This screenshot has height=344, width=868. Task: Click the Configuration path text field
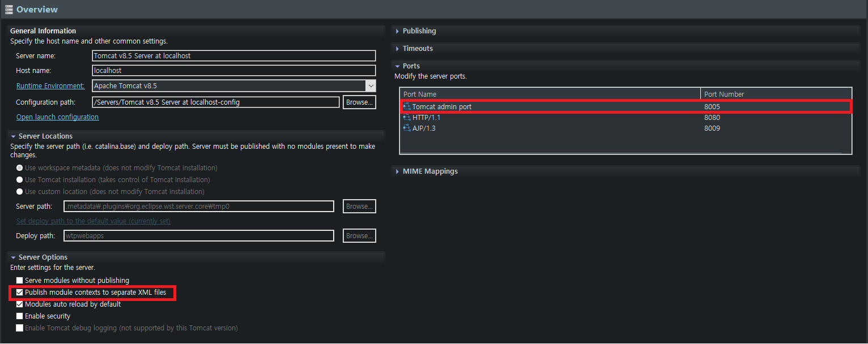pyautogui.click(x=216, y=102)
